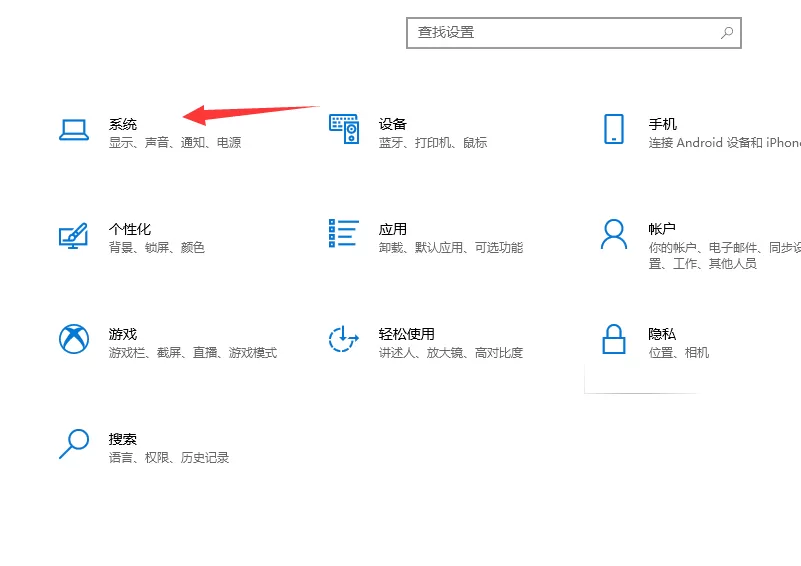Select the 游戏 Xbox icon
This screenshot has height=566, width=801.
click(74, 339)
